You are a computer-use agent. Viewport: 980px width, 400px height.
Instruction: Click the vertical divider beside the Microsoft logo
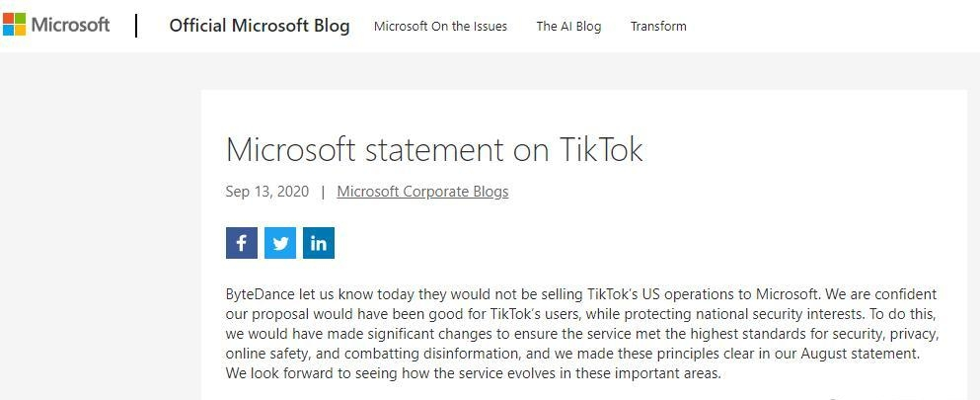136,25
